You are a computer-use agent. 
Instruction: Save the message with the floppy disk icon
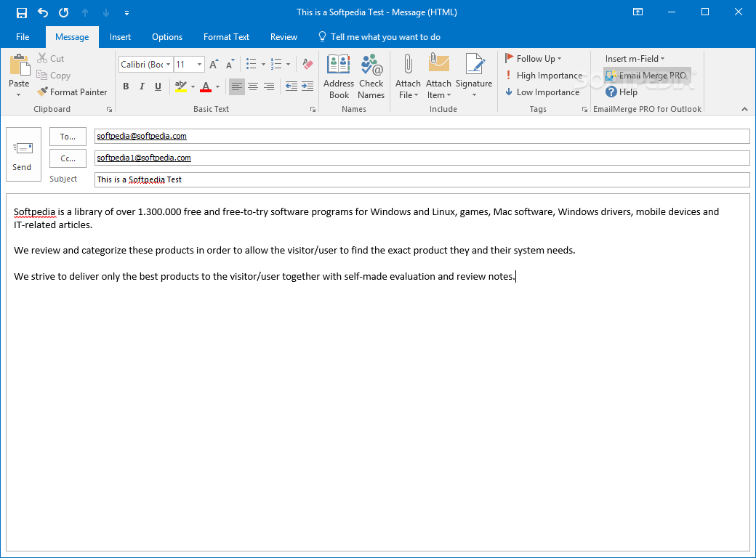(x=22, y=12)
